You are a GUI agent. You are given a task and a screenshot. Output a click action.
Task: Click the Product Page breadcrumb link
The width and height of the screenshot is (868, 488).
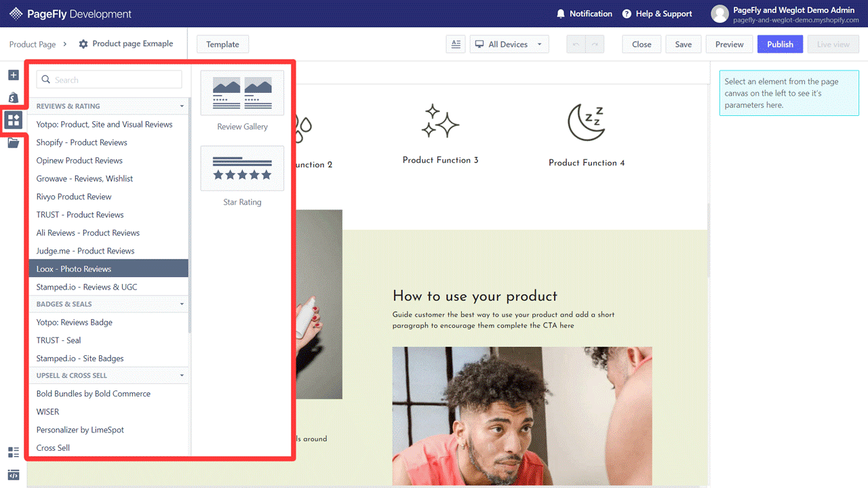(33, 44)
